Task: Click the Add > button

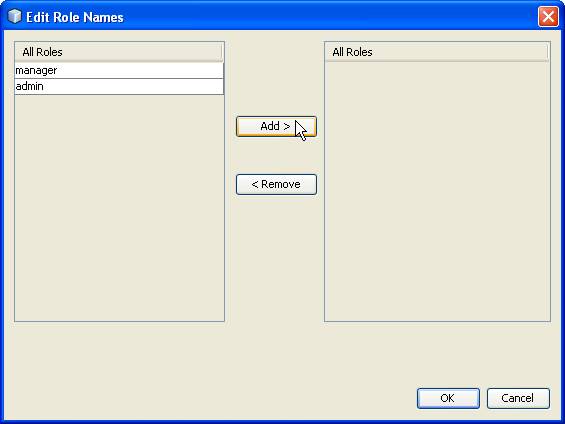Action: [x=276, y=126]
